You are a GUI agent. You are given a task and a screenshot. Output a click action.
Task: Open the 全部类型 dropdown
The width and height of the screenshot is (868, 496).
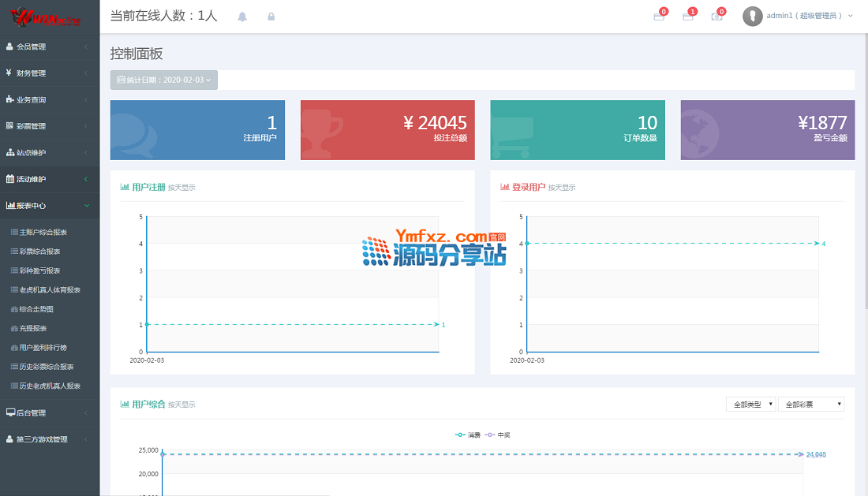pos(750,405)
